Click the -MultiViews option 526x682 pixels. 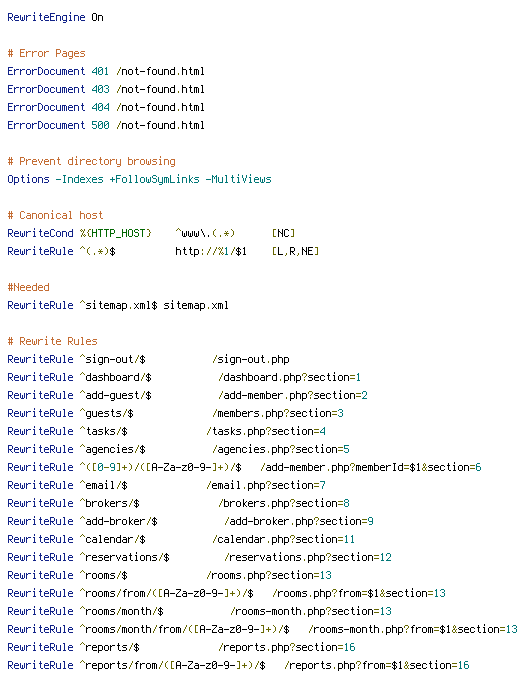click(238, 179)
